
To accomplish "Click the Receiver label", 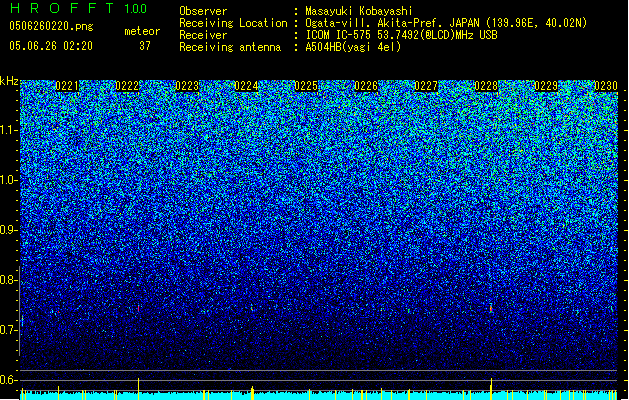I will tap(203, 35).
